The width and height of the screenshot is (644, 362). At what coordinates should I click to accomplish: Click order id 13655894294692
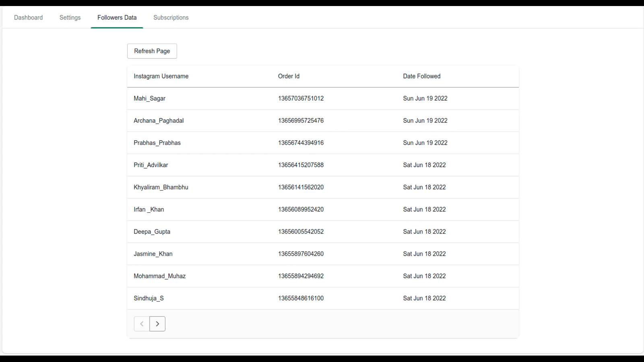click(x=301, y=276)
